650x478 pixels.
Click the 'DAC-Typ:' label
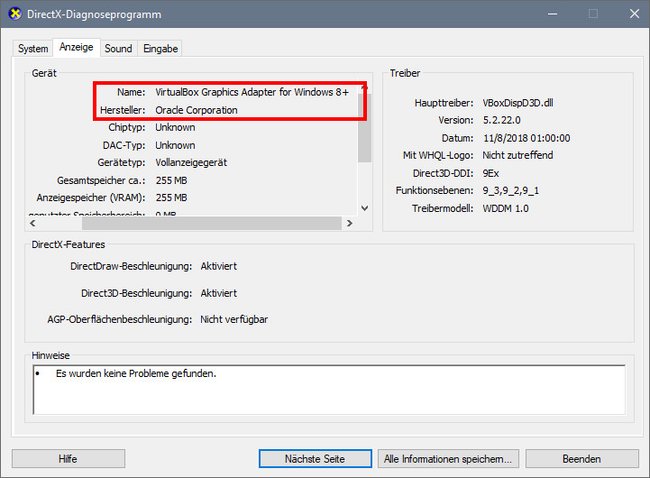point(124,145)
